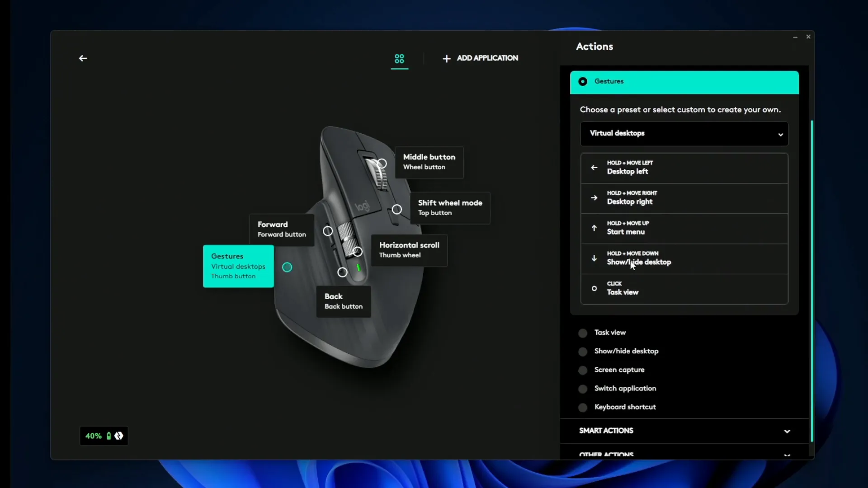Click the Add Application button
This screenshot has width=868, height=488.
pyautogui.click(x=480, y=58)
